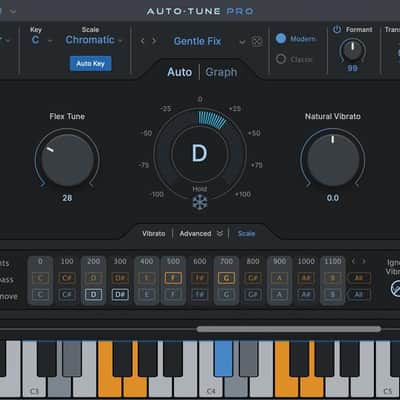The width and height of the screenshot is (400, 400).
Task: Toggle Bypass for note C
Action: pos(40,278)
